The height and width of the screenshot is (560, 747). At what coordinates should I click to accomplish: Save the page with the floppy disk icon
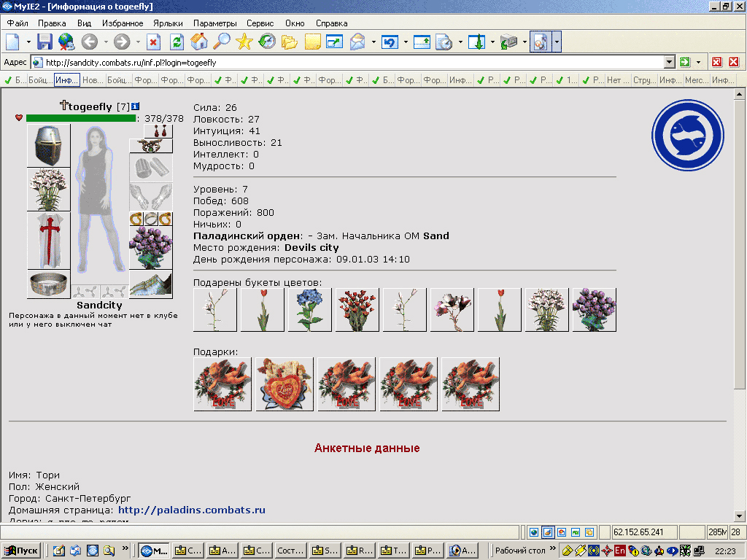44,42
